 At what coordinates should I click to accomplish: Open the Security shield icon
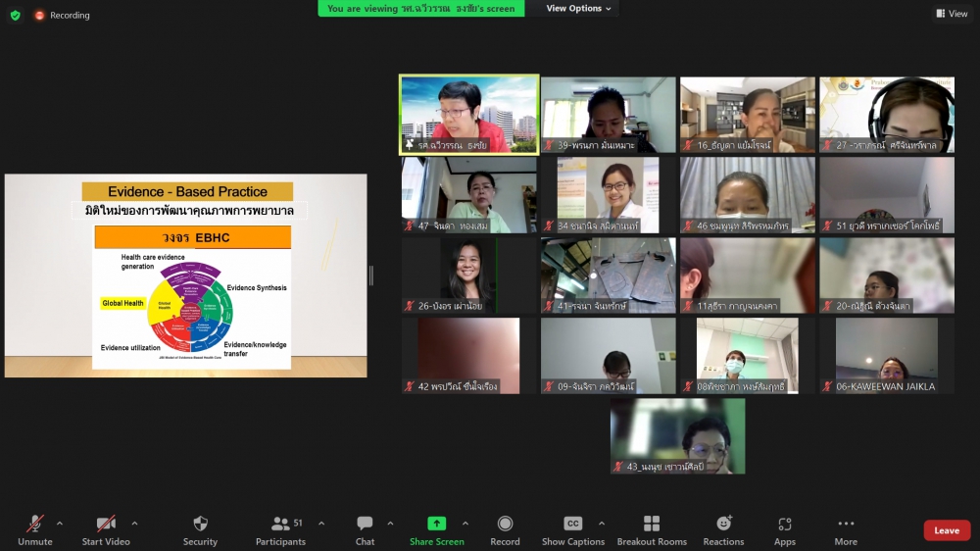[200, 525]
